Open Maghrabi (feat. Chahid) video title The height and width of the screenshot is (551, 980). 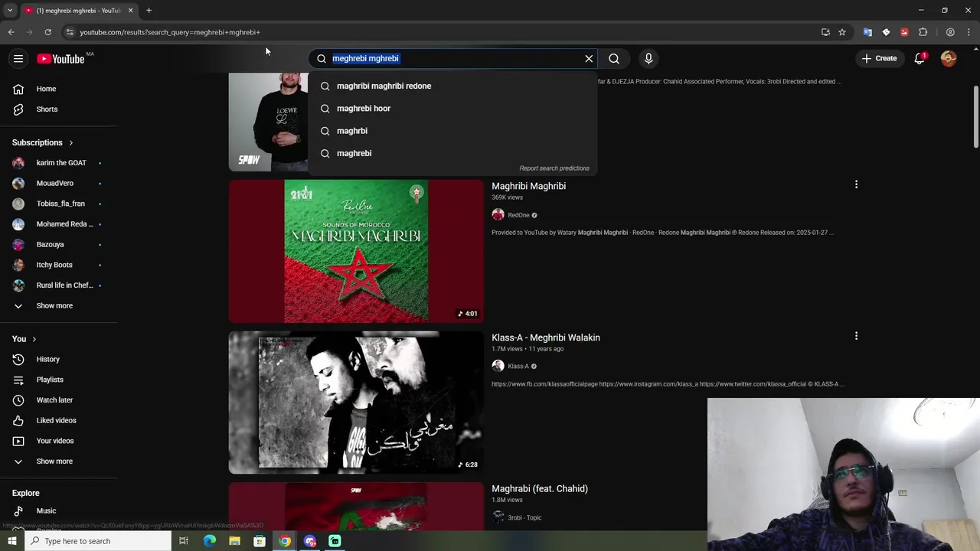tap(540, 489)
